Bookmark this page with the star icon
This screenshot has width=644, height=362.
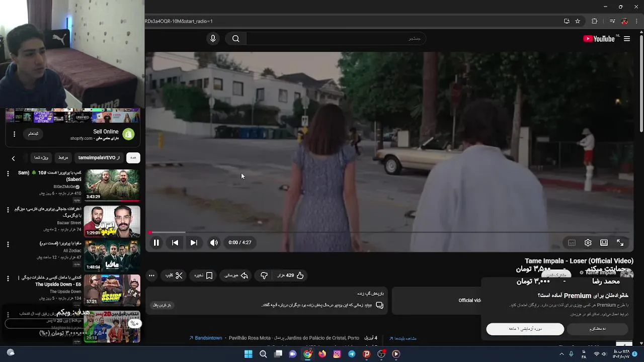pyautogui.click(x=578, y=21)
